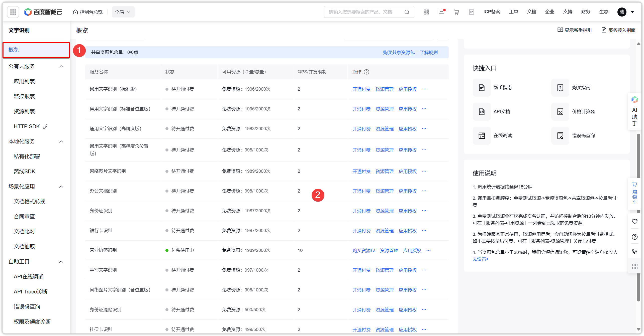
Task: Open the 价格计算器 quick entry icon
Action: (x=560, y=112)
